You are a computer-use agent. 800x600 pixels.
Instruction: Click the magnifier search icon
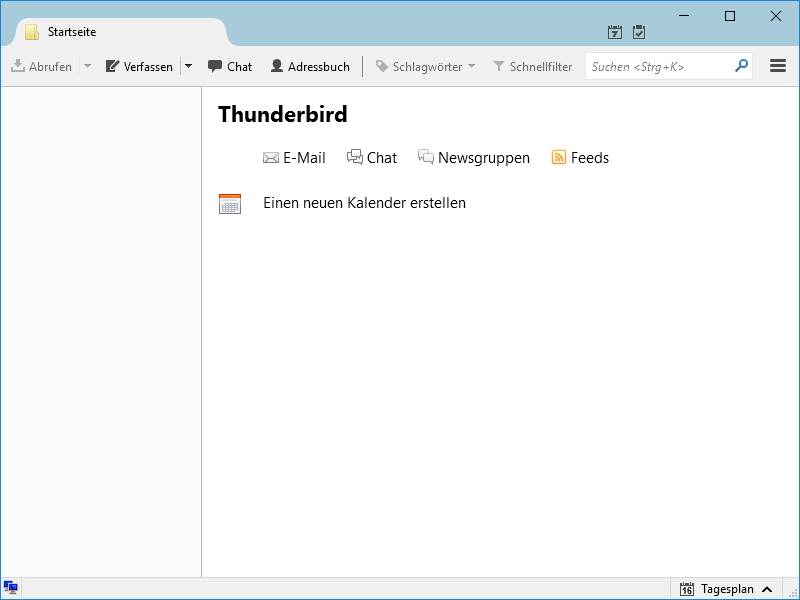tap(741, 66)
